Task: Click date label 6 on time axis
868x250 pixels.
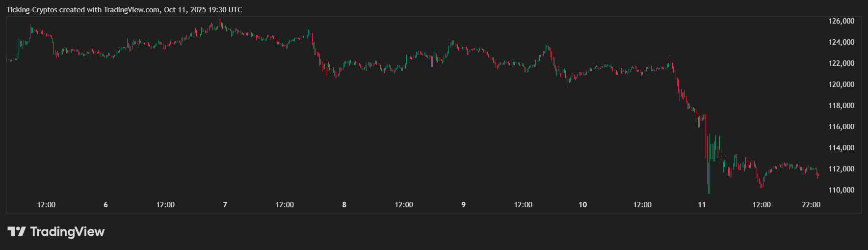Action: (x=105, y=205)
